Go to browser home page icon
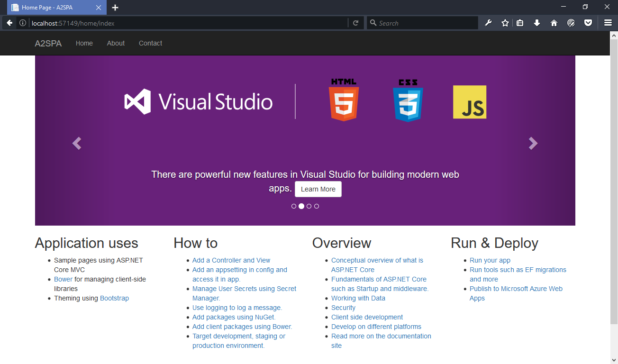 (x=554, y=23)
